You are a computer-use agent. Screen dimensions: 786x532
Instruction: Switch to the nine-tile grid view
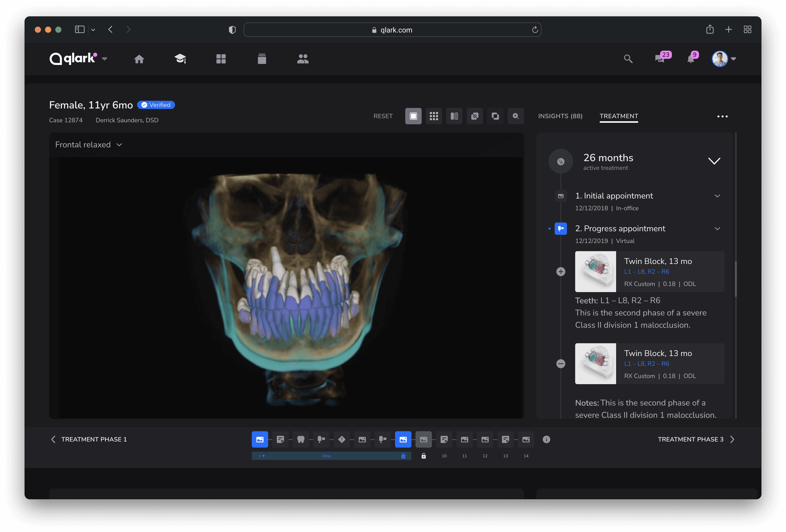434,116
